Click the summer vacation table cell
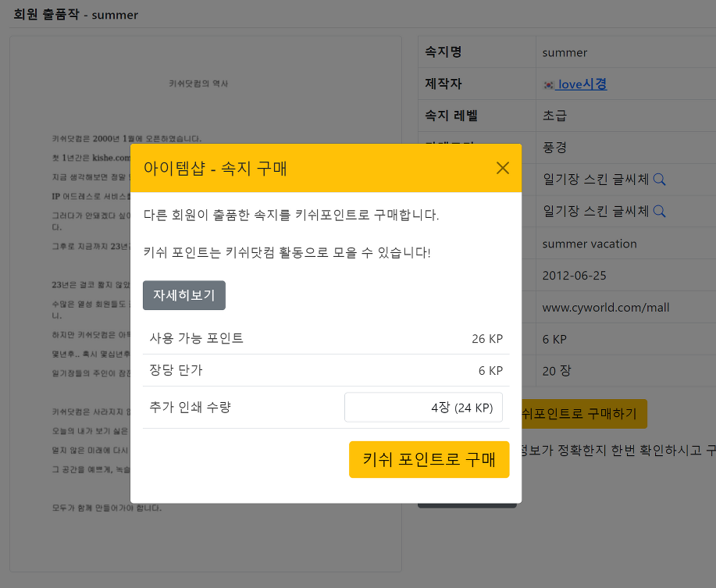 click(x=589, y=244)
